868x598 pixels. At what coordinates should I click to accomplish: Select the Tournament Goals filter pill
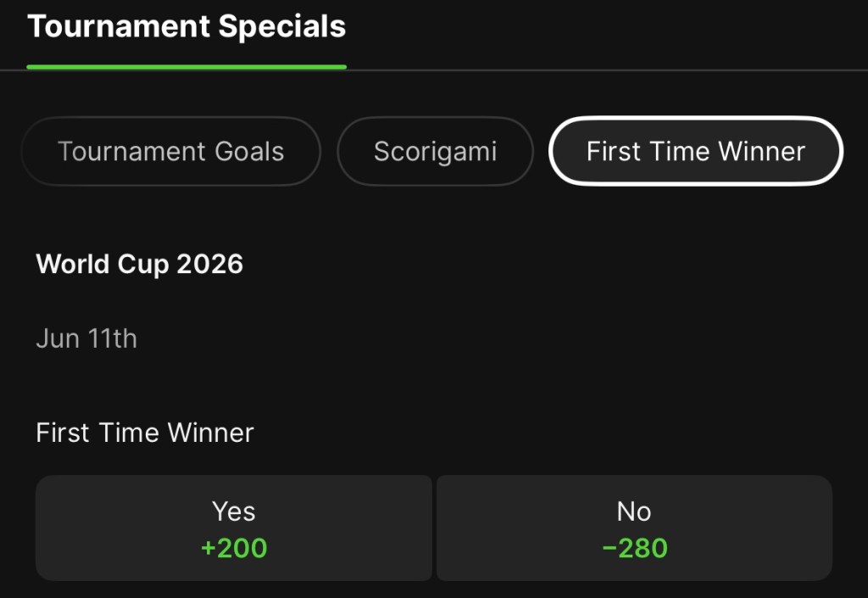point(171,151)
